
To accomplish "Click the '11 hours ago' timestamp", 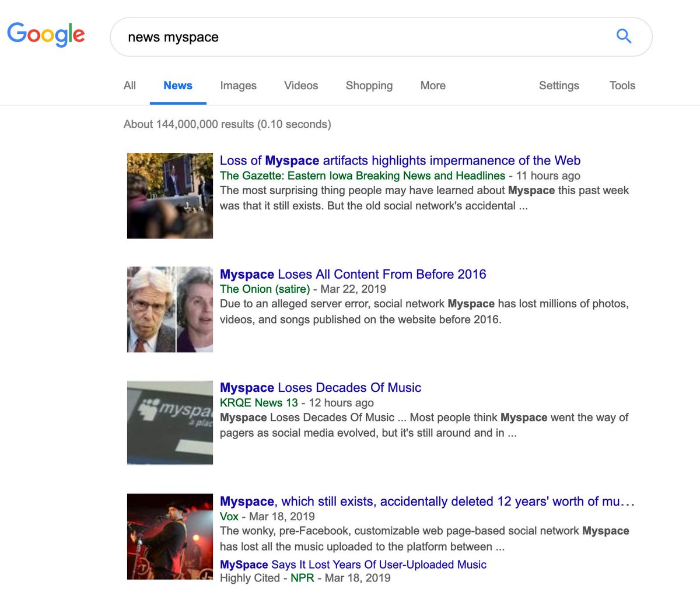I will click(548, 176).
